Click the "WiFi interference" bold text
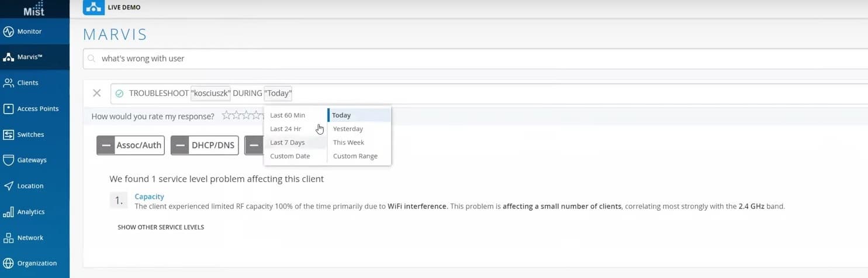The image size is (868, 278). (417, 206)
